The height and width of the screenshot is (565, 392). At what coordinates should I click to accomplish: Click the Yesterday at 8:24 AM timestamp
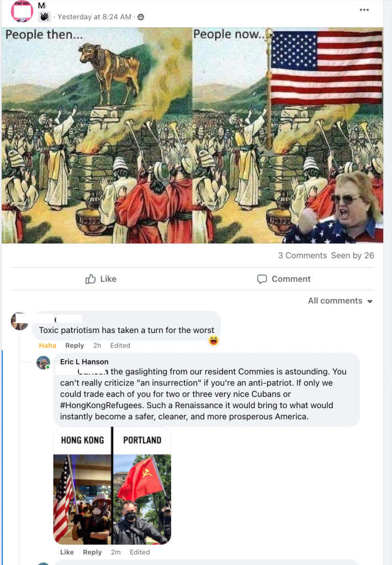pos(94,17)
